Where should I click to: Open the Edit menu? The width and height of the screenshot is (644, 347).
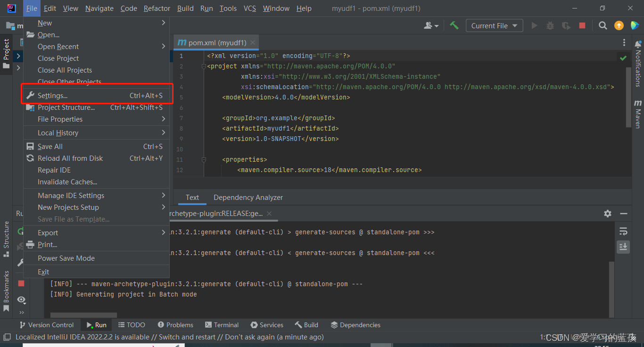[50, 8]
